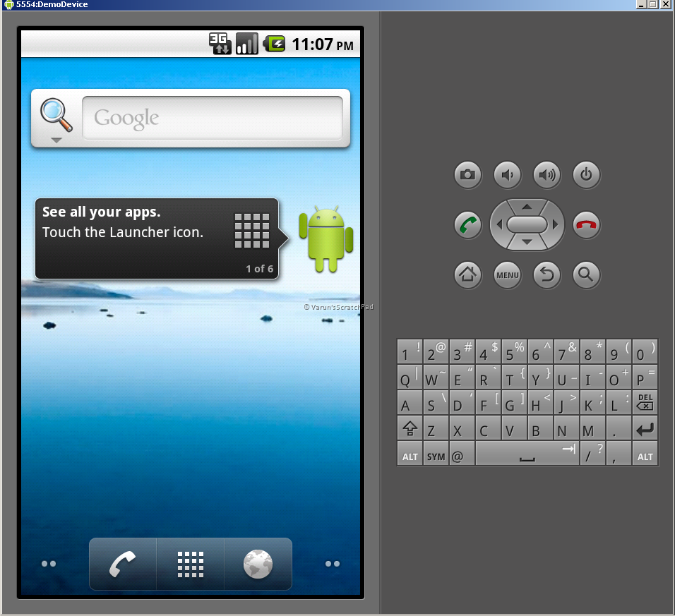This screenshot has height=616, width=675.
Task: Lower volume with the volume down button
Action: coord(507,175)
